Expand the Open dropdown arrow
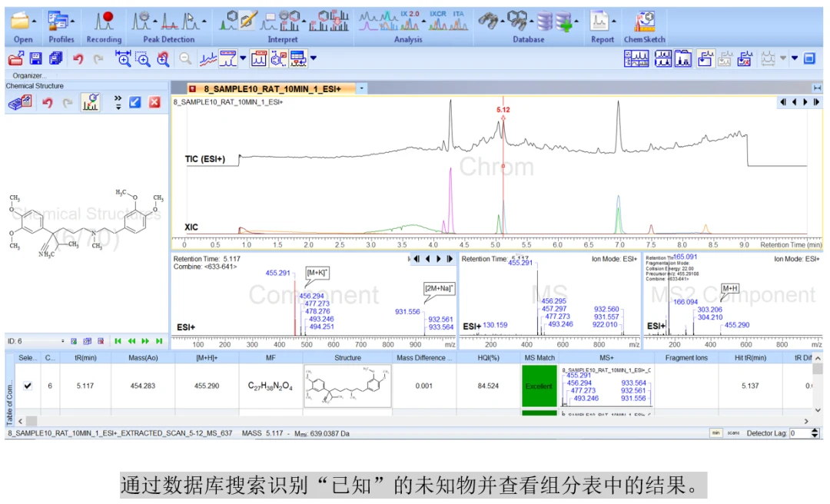Screen dimensions: 830x504 point(35,22)
